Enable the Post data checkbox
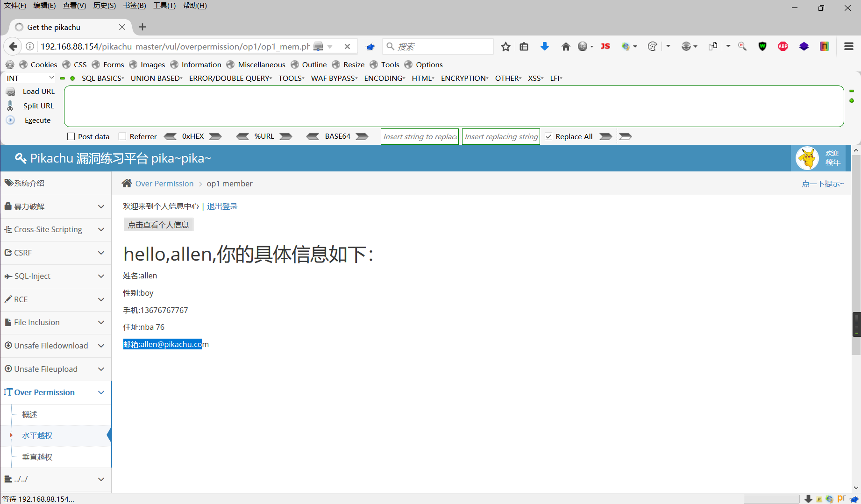The width and height of the screenshot is (861, 504). 71,136
